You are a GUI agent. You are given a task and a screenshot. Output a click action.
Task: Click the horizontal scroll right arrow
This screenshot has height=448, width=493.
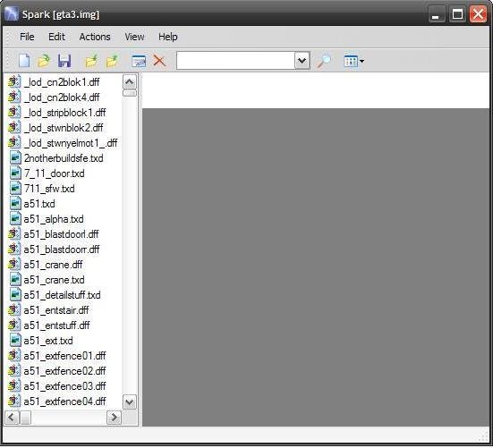pos(114,418)
